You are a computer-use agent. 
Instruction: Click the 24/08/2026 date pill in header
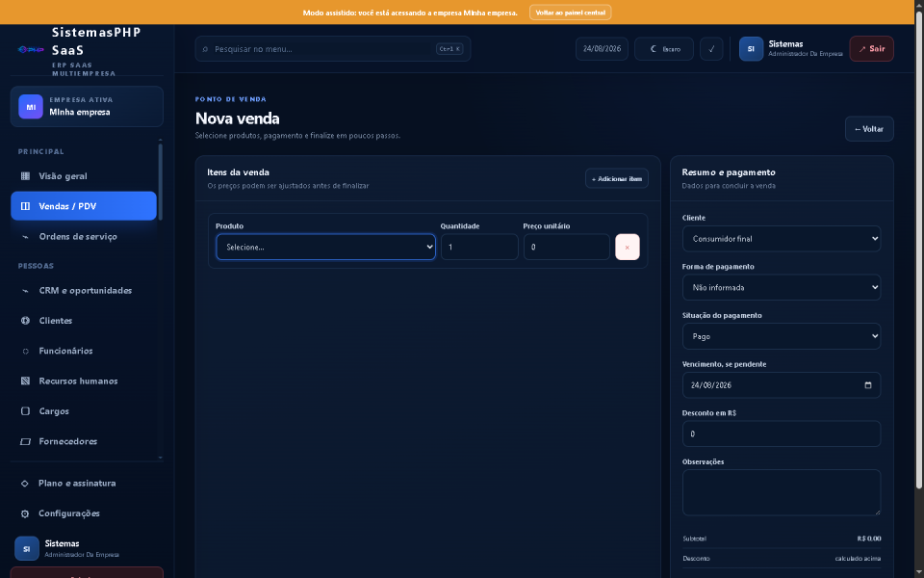click(602, 49)
